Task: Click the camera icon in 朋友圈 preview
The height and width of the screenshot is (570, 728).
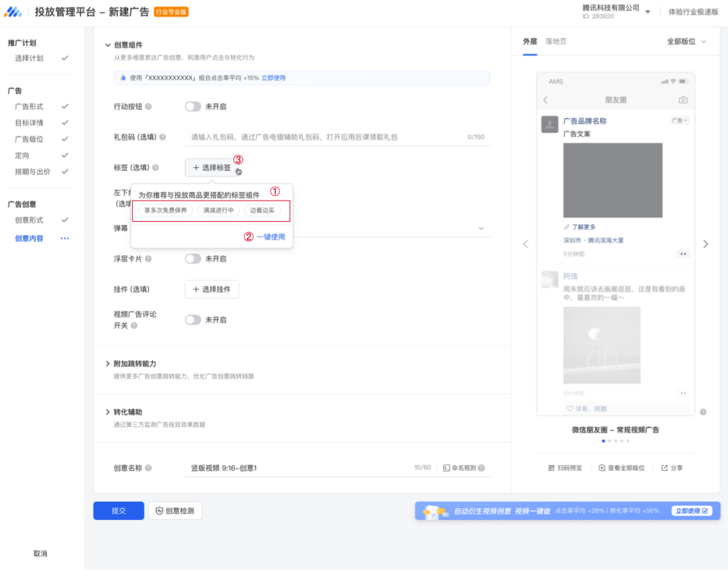Action: pyautogui.click(x=683, y=100)
